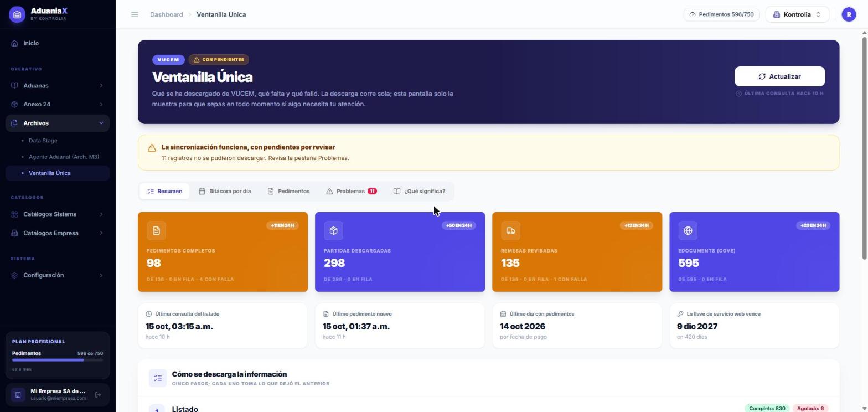868x412 pixels.
Task: Expand the Catálogos Sistema chevron
Action: point(101,214)
